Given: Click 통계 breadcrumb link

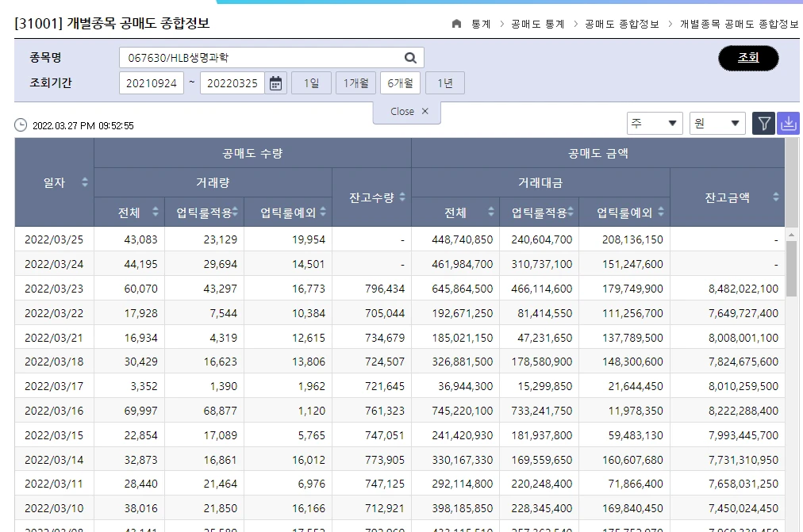Looking at the screenshot, I should (481, 24).
